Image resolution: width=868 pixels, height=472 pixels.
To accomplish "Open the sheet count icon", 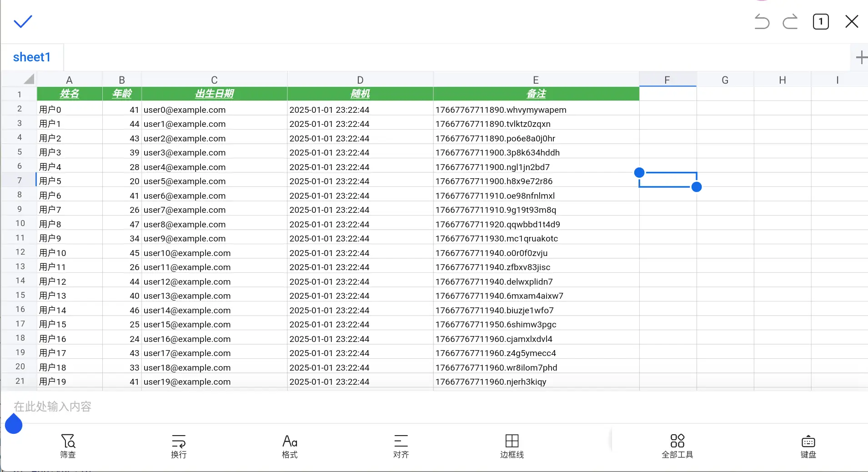I will [x=821, y=21].
